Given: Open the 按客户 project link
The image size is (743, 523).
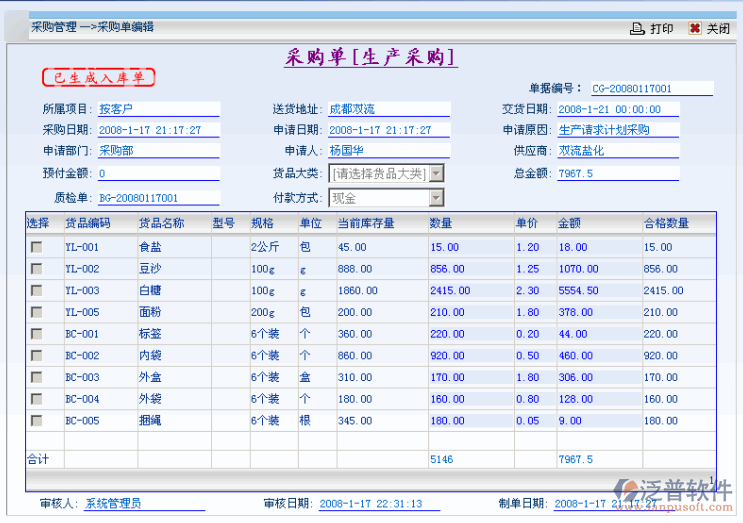Looking at the screenshot, I should 116,109.
